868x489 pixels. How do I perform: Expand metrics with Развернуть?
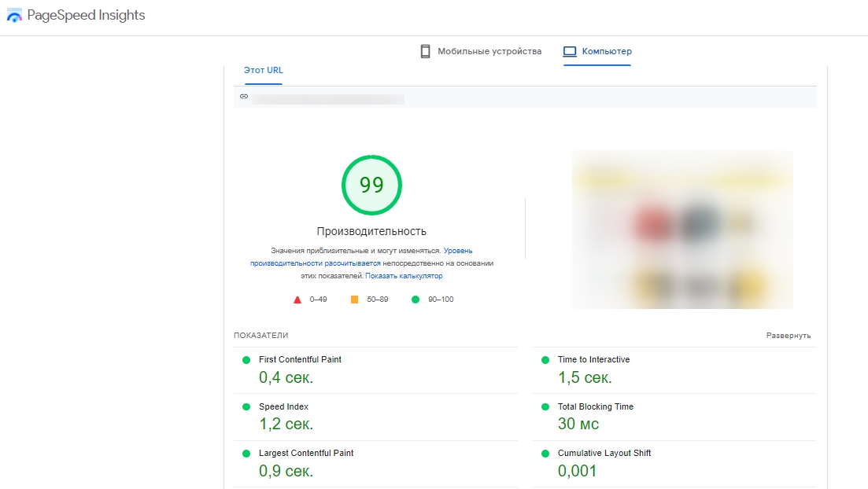(x=788, y=336)
